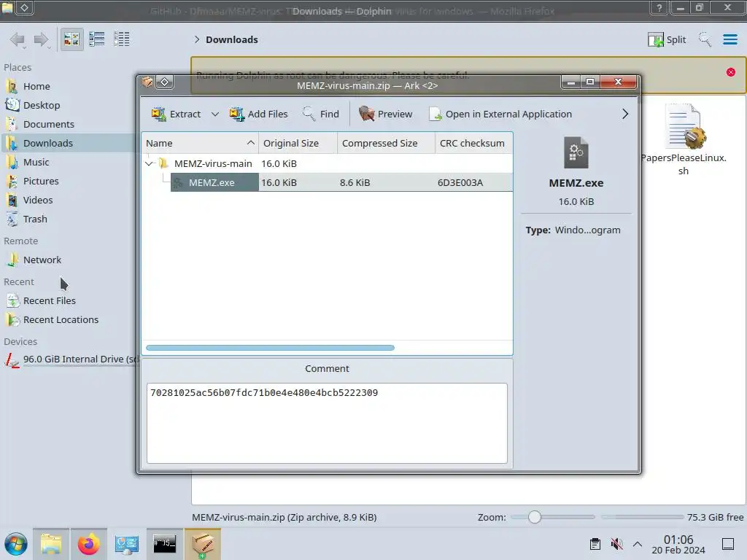
Task: Switch Dolphin to Compact view mode
Action: click(97, 39)
